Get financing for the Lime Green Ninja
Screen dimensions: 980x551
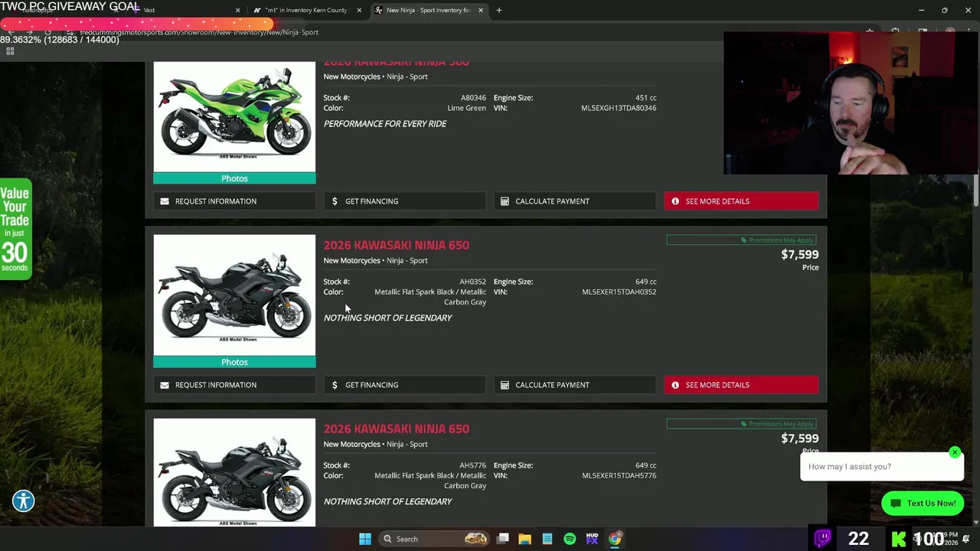(x=404, y=201)
